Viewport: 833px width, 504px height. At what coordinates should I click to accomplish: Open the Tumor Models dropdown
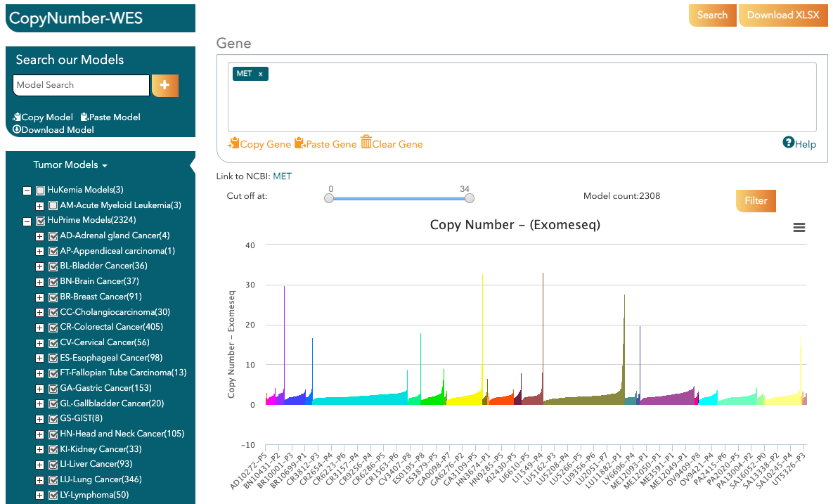[70, 165]
